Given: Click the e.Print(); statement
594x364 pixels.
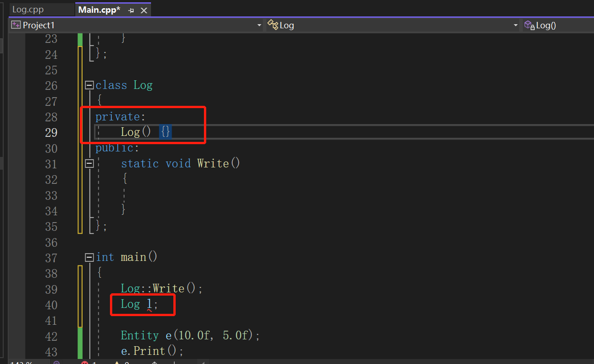Looking at the screenshot, I should tap(152, 351).
